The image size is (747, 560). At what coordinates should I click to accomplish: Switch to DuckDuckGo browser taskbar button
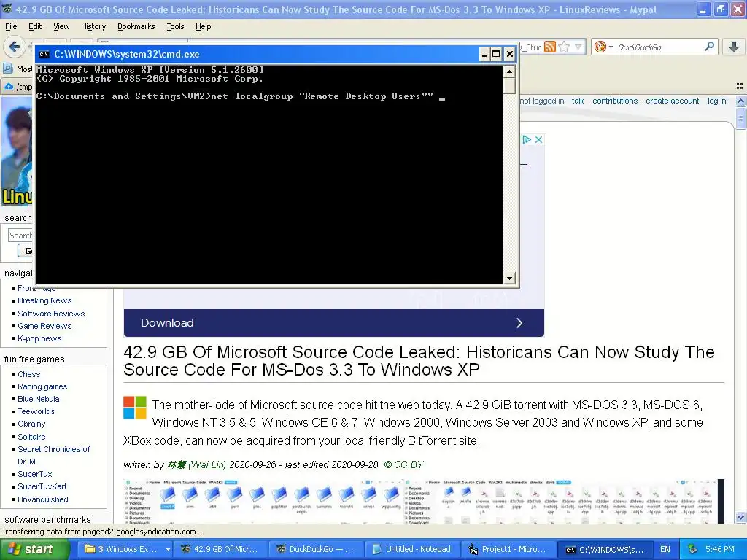317,549
